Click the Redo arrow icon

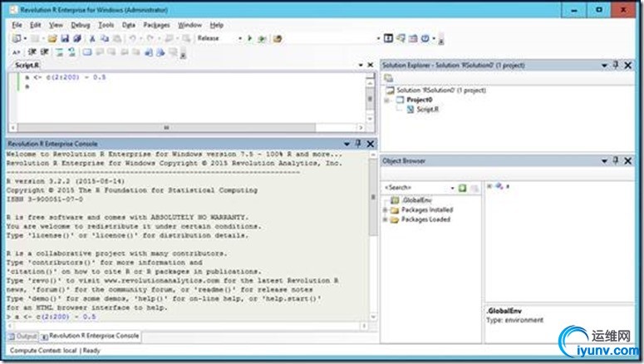pyautogui.click(x=150, y=38)
